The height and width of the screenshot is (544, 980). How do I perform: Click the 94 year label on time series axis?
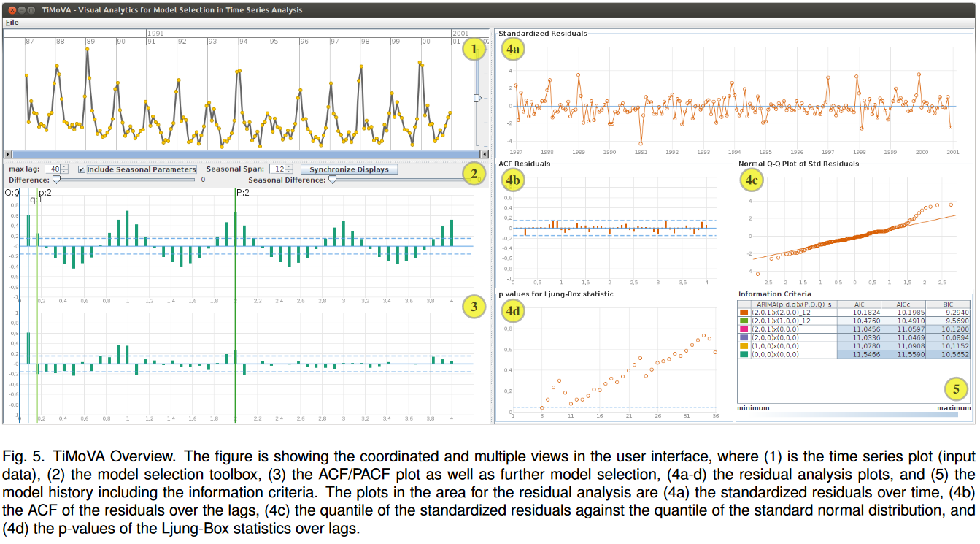[x=243, y=42]
